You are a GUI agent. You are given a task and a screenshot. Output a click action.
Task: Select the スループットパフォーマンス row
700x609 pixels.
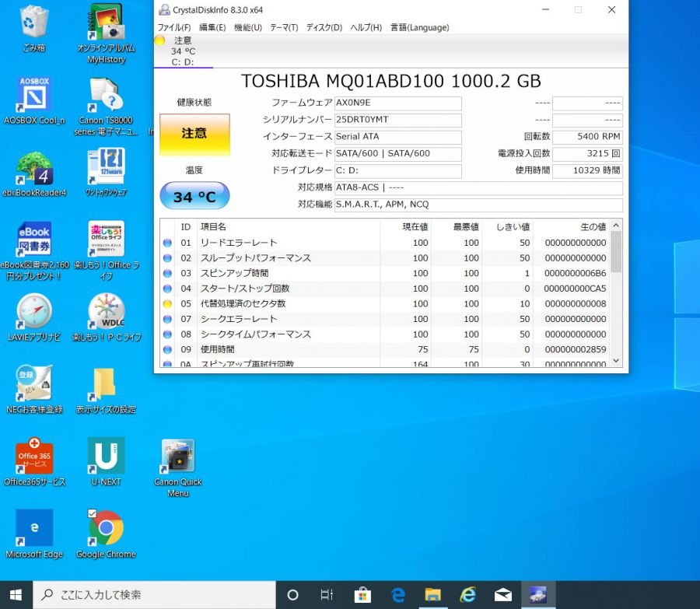click(385, 258)
